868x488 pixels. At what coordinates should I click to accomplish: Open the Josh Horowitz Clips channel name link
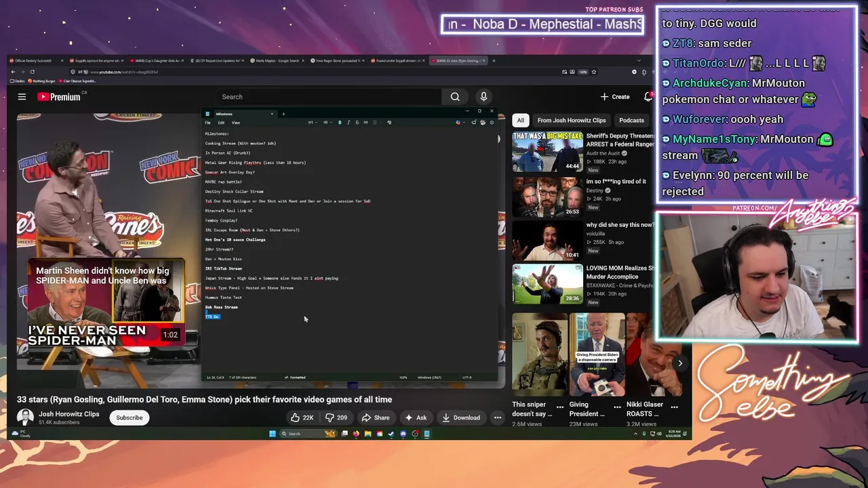tap(69, 414)
